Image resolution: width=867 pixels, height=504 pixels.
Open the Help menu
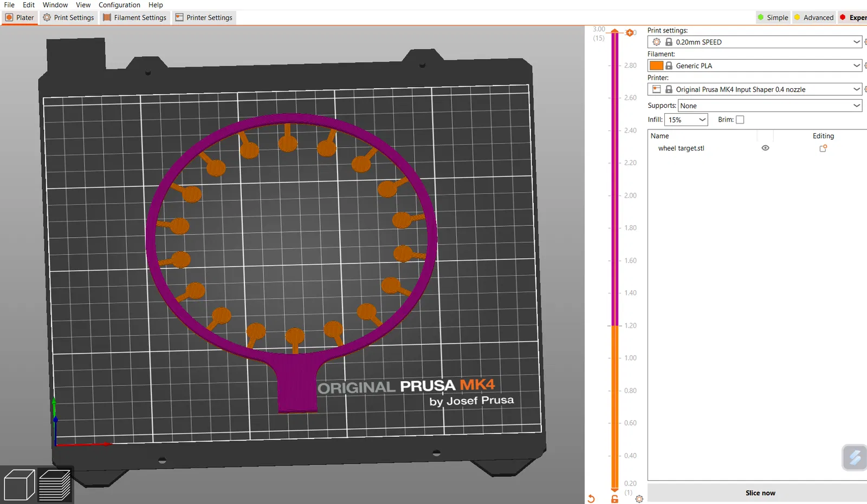click(x=156, y=5)
